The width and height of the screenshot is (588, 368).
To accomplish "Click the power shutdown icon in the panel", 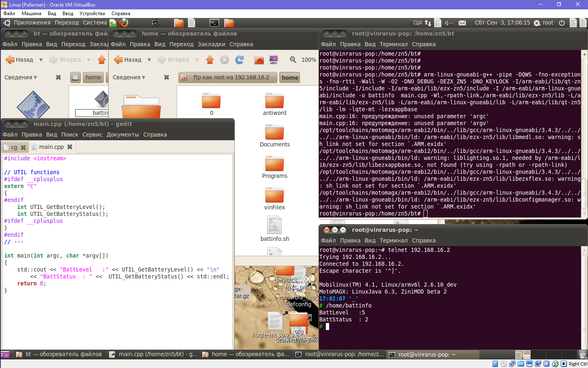I will 562,23.
